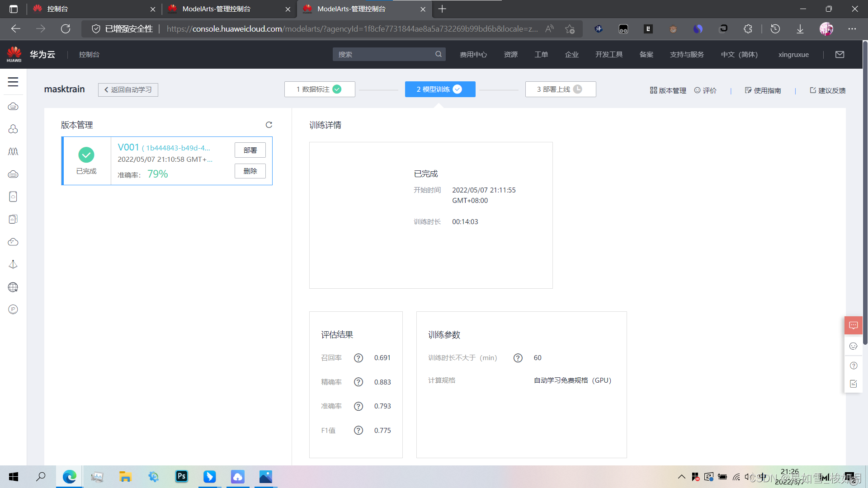Open the globe icon in left sidebar
The height and width of the screenshot is (488, 868).
pyautogui.click(x=13, y=287)
